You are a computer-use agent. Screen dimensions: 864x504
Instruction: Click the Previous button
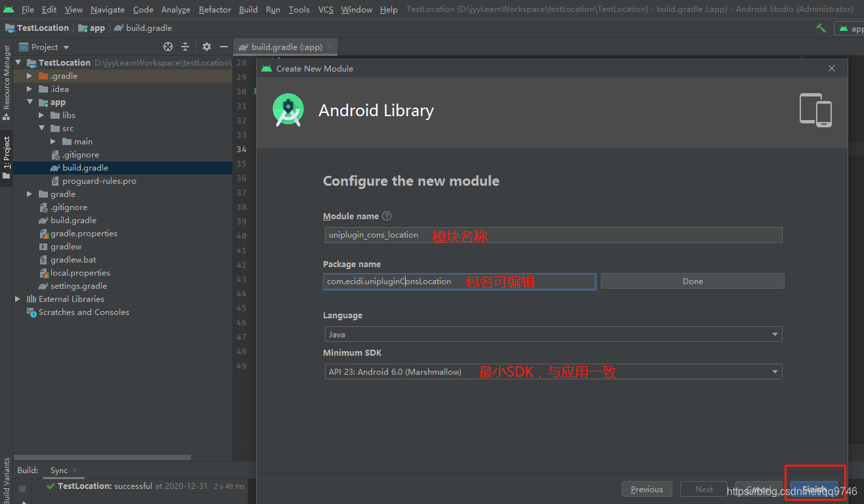click(647, 489)
